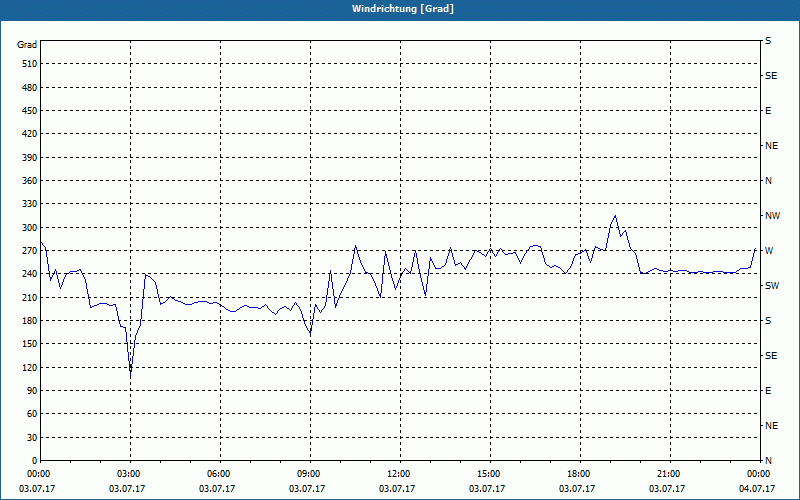800x500 pixels.
Task: Click the "N" compass label level with 0
Action: 769,461
